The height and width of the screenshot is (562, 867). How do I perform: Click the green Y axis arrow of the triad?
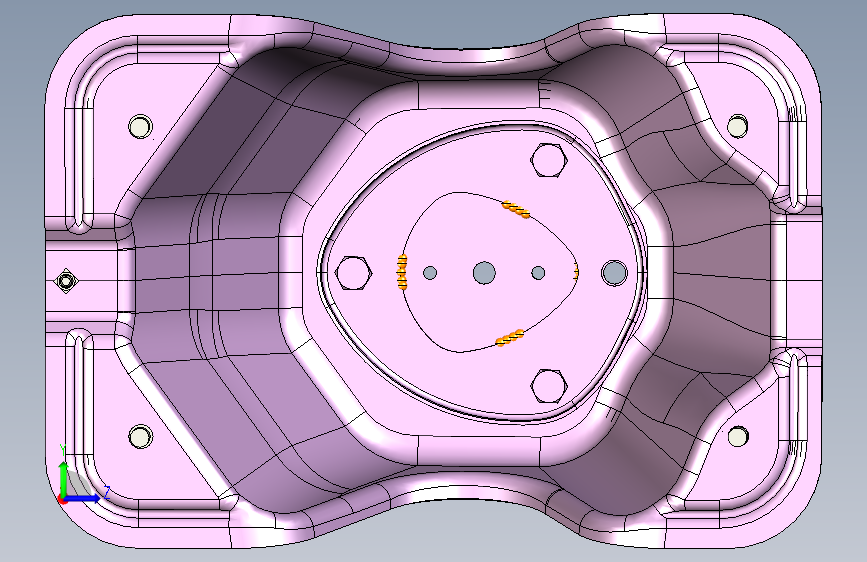pyautogui.click(x=63, y=478)
